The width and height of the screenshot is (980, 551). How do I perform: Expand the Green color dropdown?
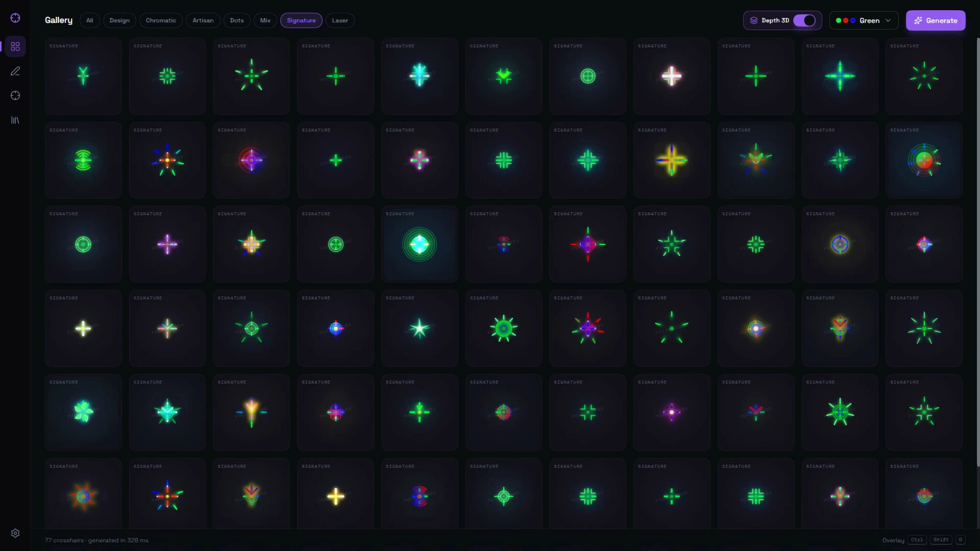click(x=864, y=20)
